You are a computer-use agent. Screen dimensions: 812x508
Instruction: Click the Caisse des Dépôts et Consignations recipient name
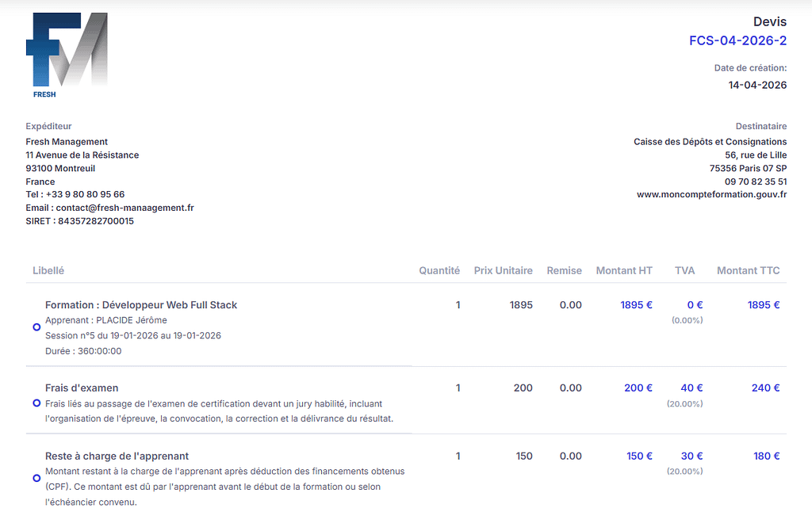(x=710, y=142)
